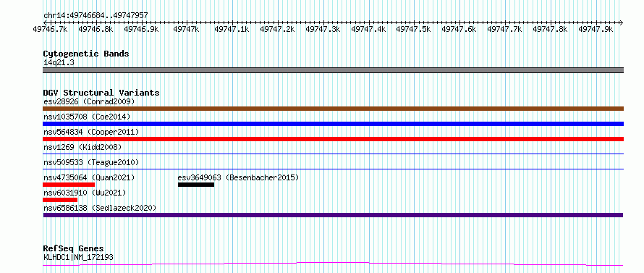
Task: Select the black esv3649063 variant bar
Action: [x=196, y=185]
